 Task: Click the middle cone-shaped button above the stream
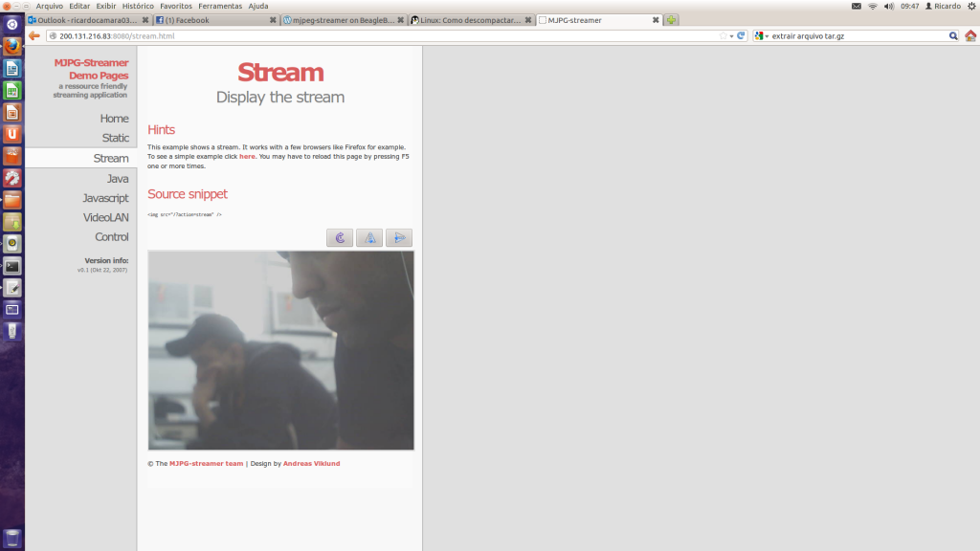369,238
